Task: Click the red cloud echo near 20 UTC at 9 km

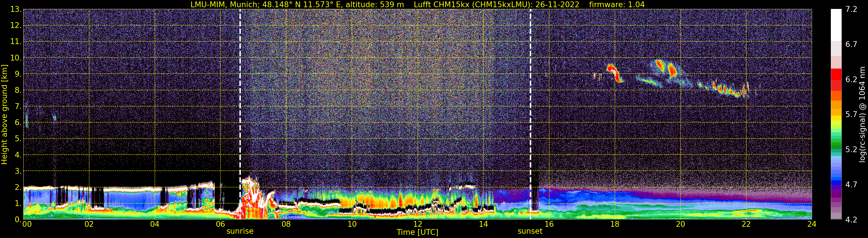Action: pos(672,70)
